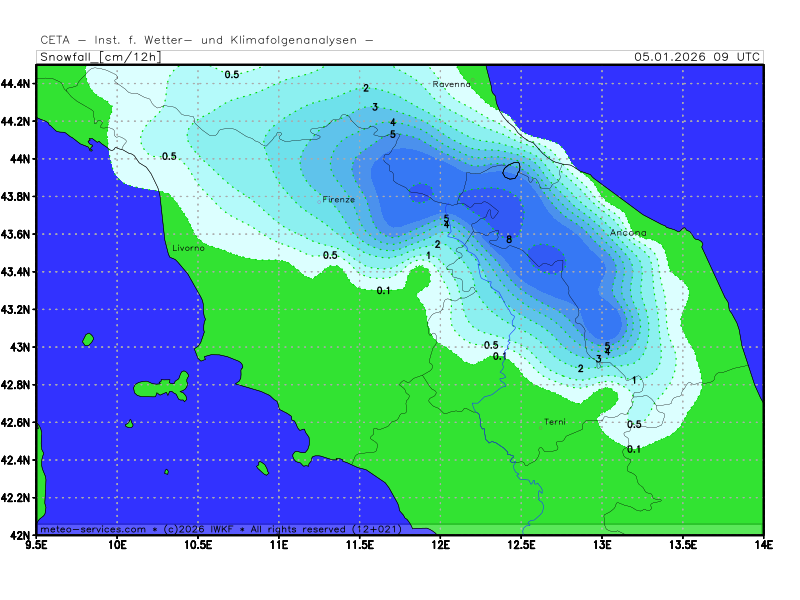
Task: Select the Terni city label
Action: (x=554, y=422)
